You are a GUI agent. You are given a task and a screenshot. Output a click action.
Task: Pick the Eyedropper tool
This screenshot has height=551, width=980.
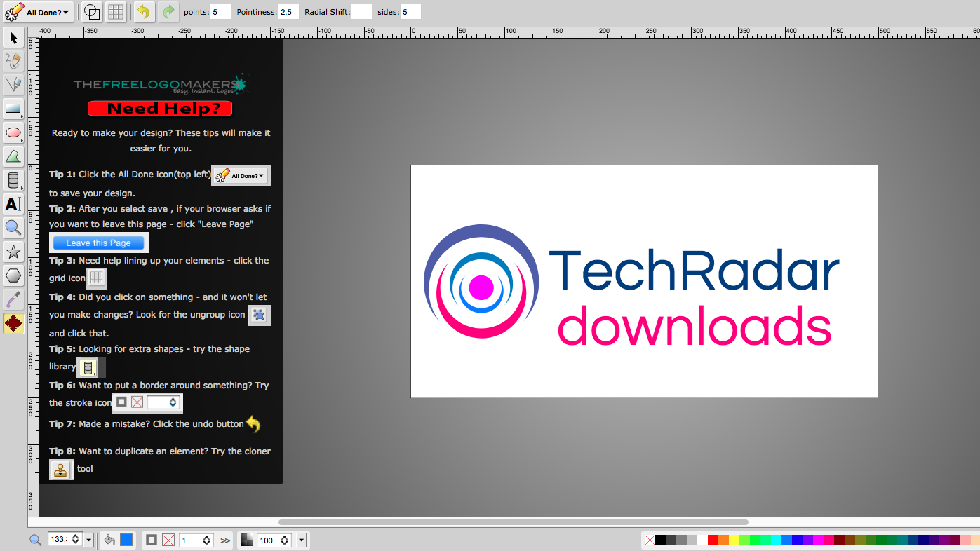tap(13, 299)
